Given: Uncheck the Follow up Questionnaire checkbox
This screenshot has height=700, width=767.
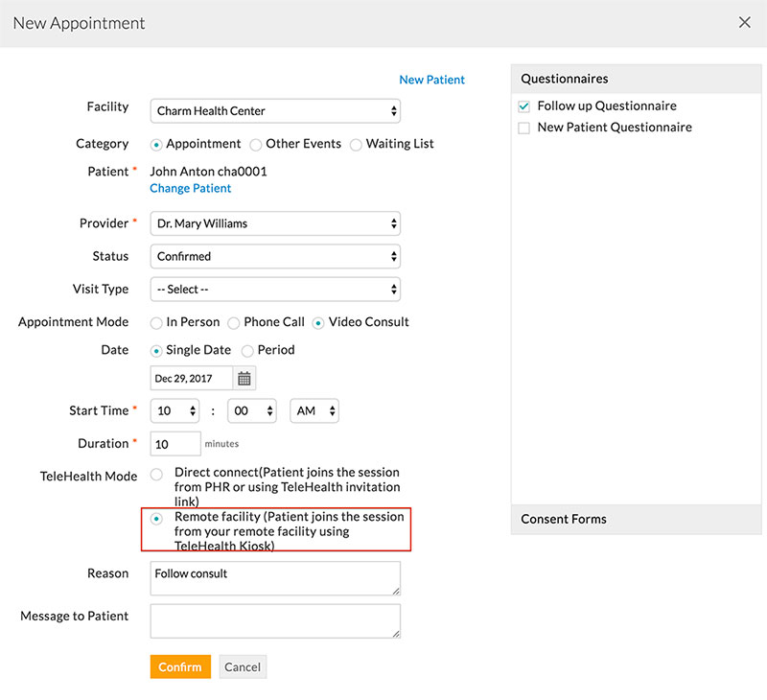Looking at the screenshot, I should click(x=523, y=106).
